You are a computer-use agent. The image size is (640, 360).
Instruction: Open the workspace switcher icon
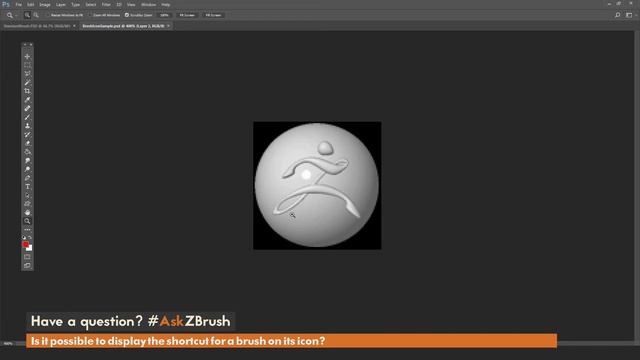pyautogui.click(x=629, y=15)
